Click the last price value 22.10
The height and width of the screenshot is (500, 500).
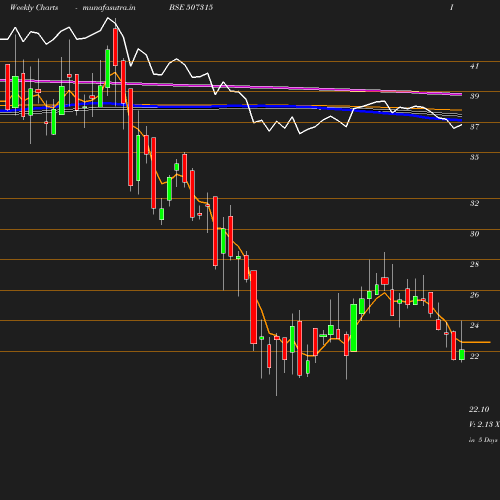(x=479, y=409)
